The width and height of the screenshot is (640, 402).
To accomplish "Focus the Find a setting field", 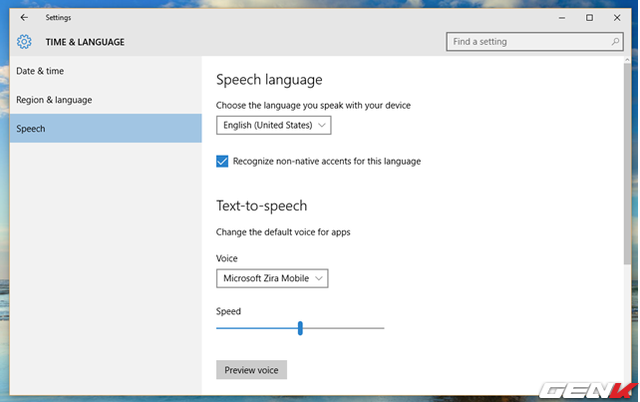I will pyautogui.click(x=534, y=42).
